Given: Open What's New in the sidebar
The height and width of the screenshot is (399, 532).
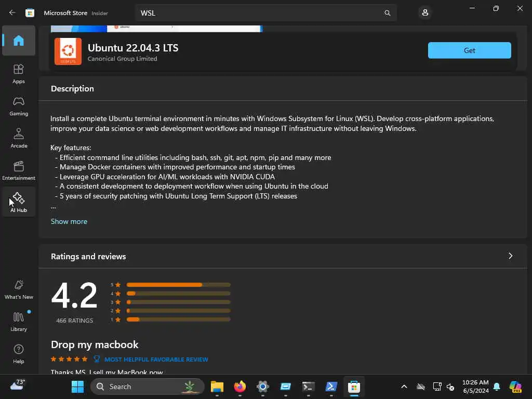Looking at the screenshot, I should coord(19,289).
